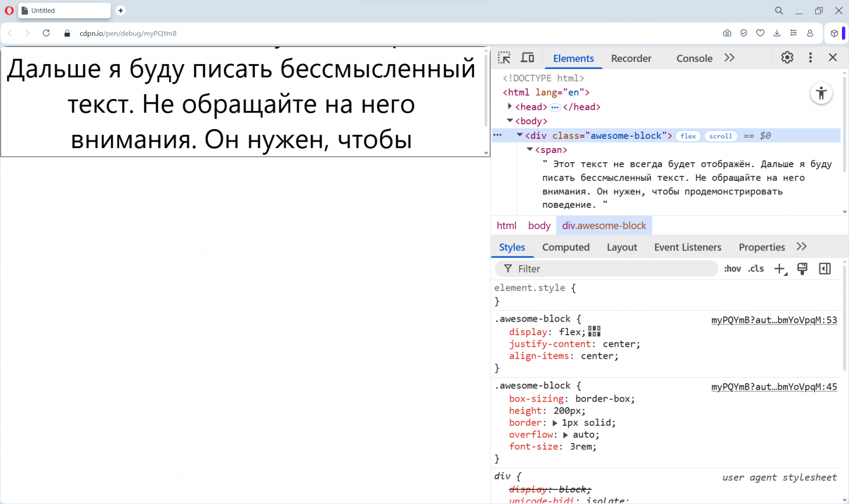Toggle the scroll badge on div.awesome-block
The image size is (849, 504).
[x=721, y=136]
